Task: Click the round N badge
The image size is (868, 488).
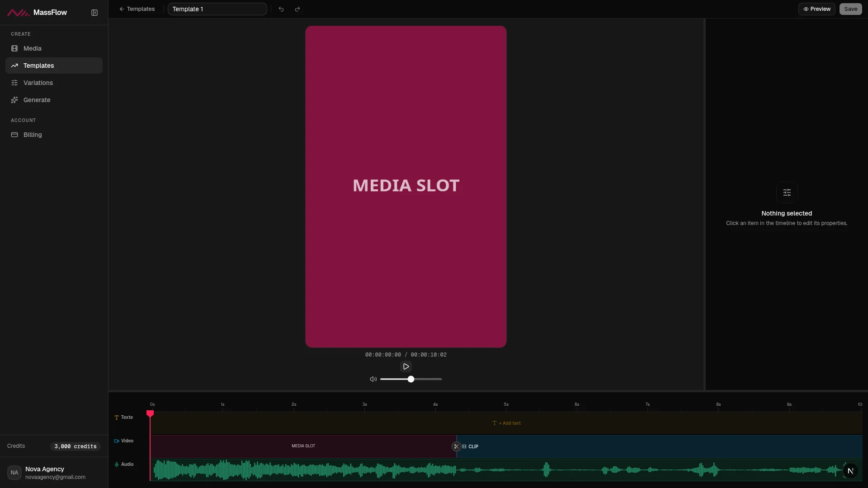Action: click(850, 471)
